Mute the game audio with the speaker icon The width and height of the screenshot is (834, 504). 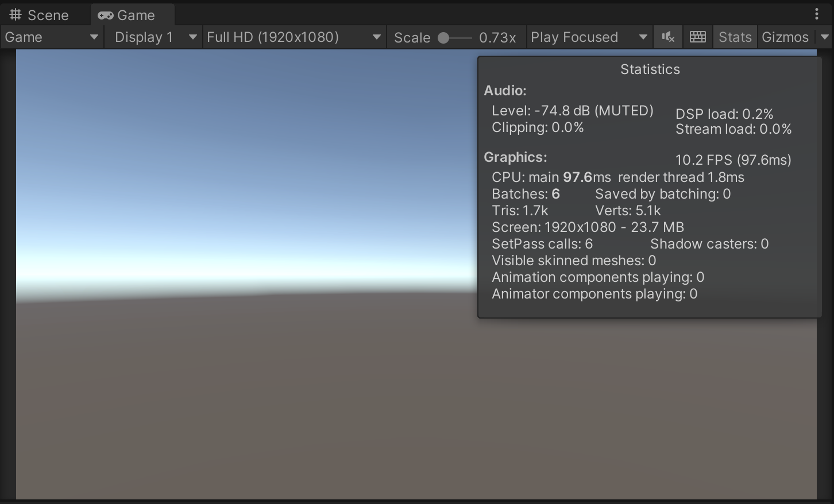667,37
